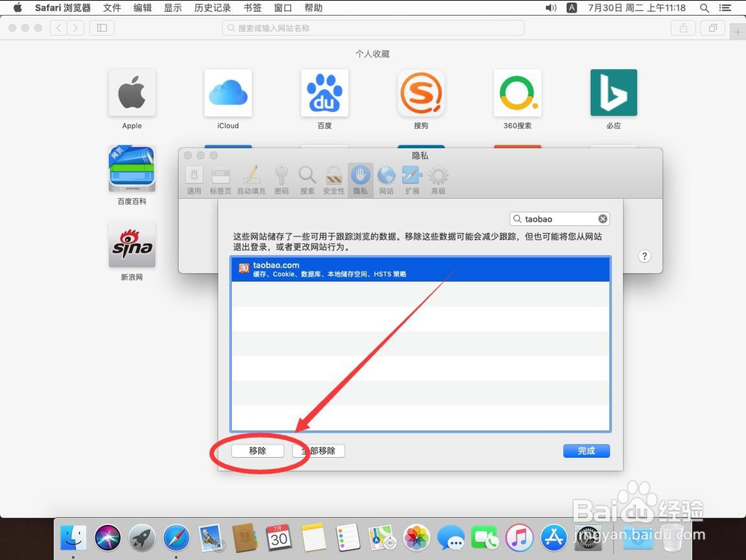Open Notes in the Dock
746x560 pixels.
click(313, 538)
